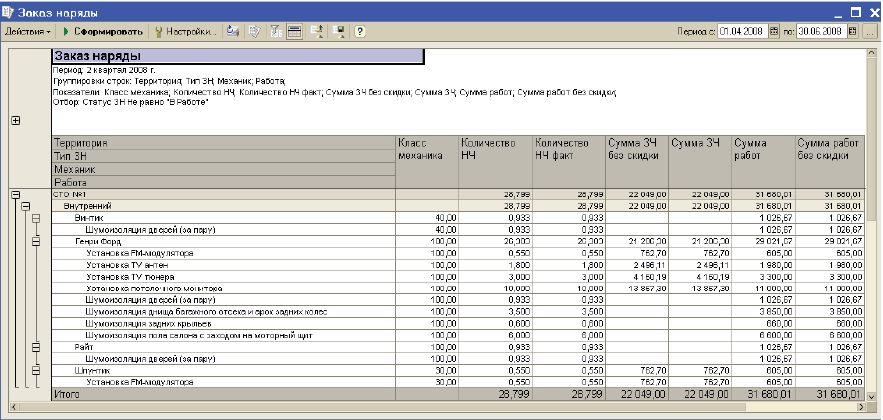Expand the collapsed report header section

15,121
